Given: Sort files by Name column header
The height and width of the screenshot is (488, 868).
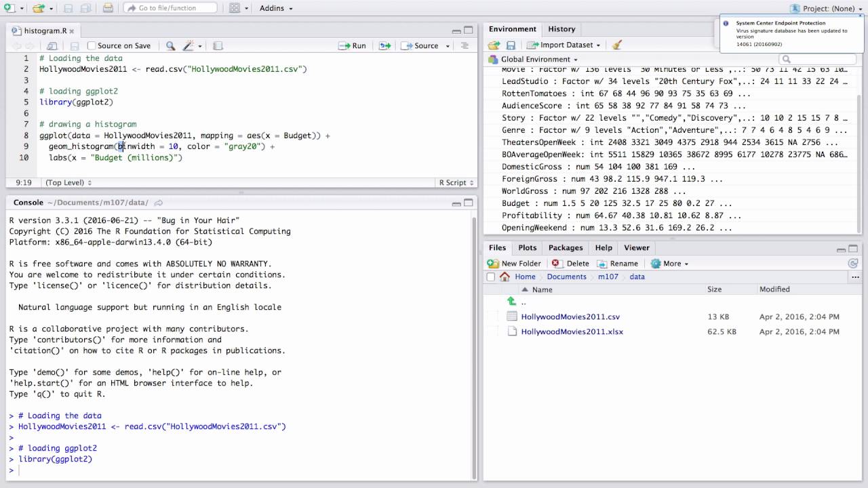Looking at the screenshot, I should tap(542, 289).
